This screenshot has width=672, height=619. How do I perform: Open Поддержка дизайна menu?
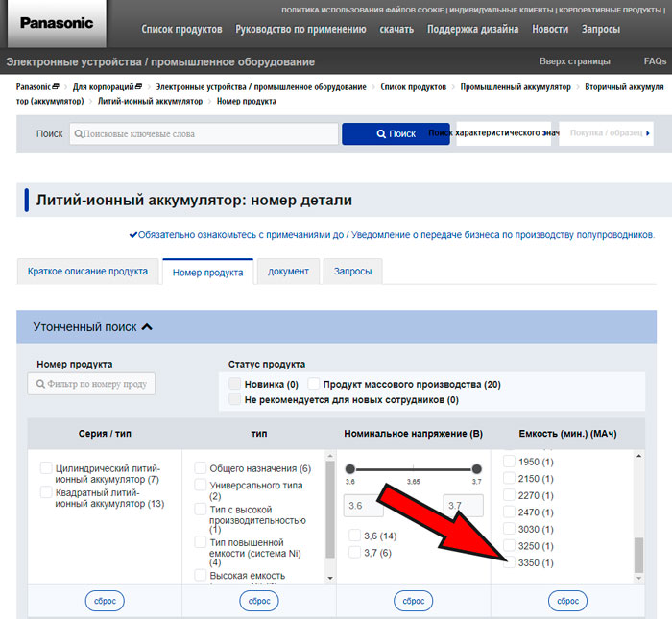coord(472,29)
